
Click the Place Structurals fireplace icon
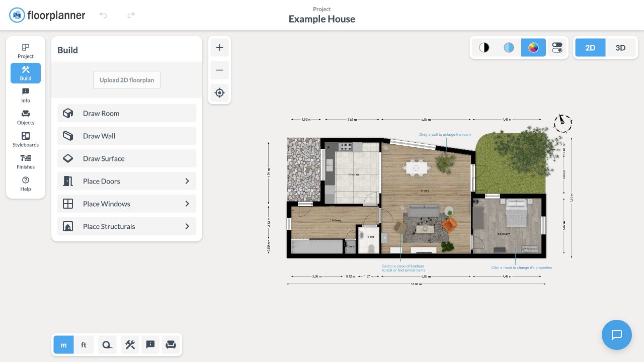pyautogui.click(x=68, y=226)
